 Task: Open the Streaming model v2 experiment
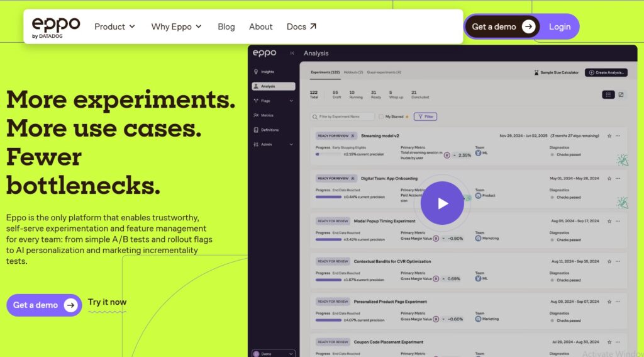(x=380, y=136)
